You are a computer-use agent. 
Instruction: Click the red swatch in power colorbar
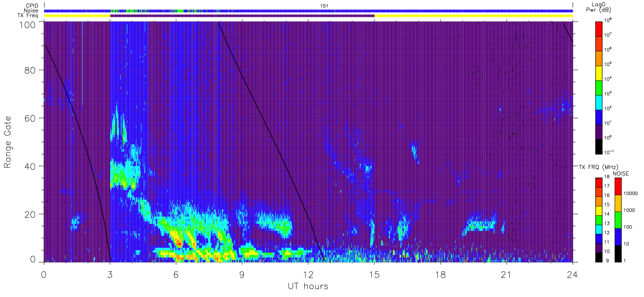point(599,28)
